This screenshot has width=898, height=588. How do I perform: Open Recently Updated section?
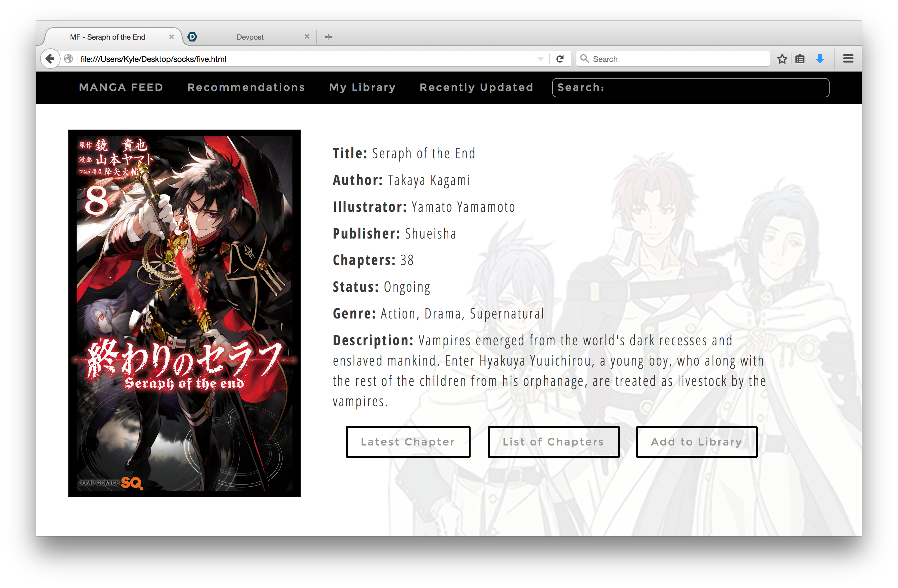[x=476, y=87]
